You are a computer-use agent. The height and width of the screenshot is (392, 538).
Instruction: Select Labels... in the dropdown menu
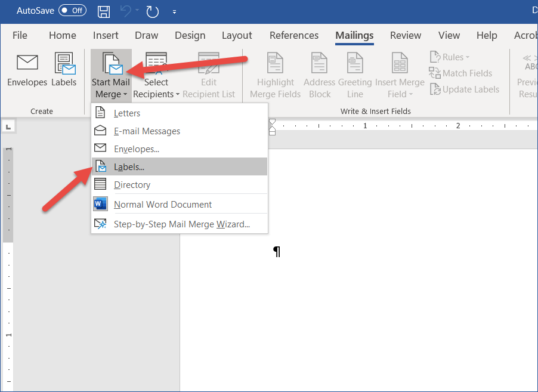(180, 166)
